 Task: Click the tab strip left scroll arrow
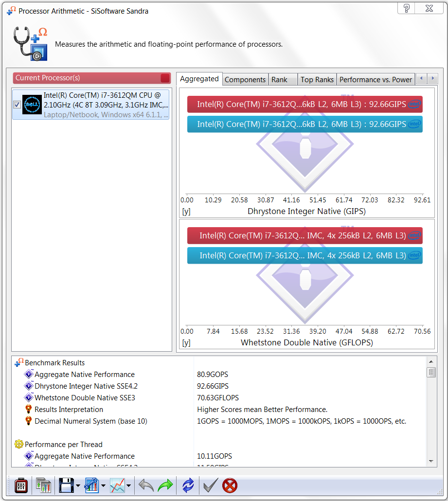coord(421,78)
